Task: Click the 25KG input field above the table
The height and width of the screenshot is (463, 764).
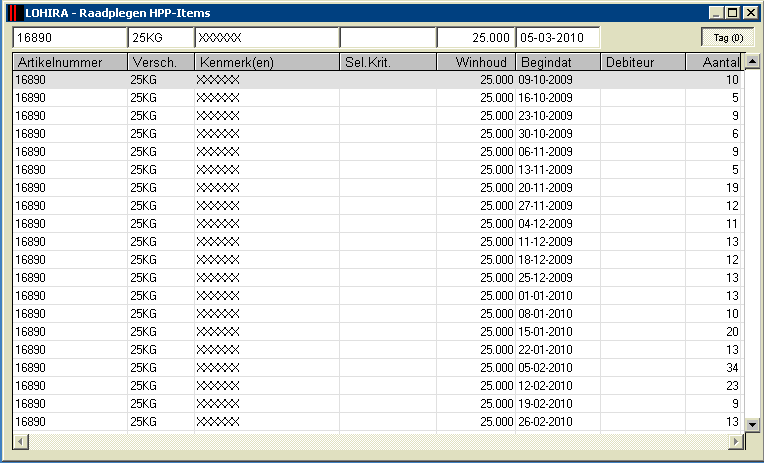Action: 161,38
